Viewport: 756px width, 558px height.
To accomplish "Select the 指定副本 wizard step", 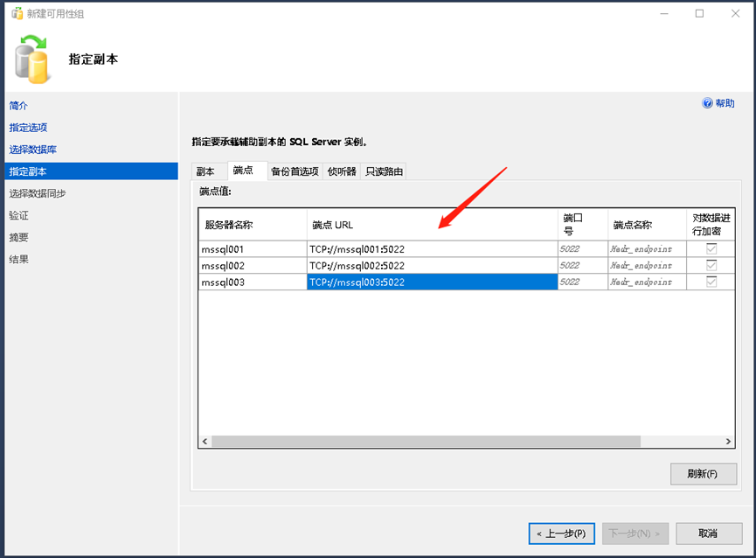I will (91, 171).
